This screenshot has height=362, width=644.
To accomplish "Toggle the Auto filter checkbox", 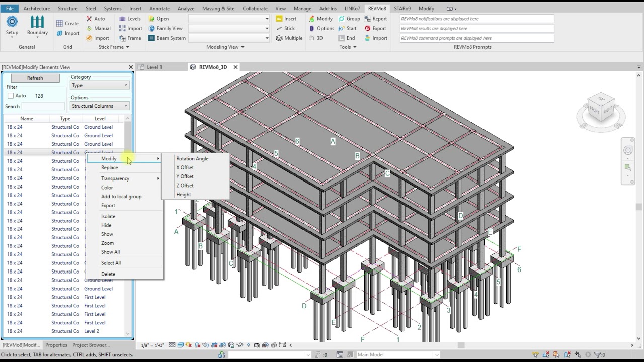I will (10, 96).
